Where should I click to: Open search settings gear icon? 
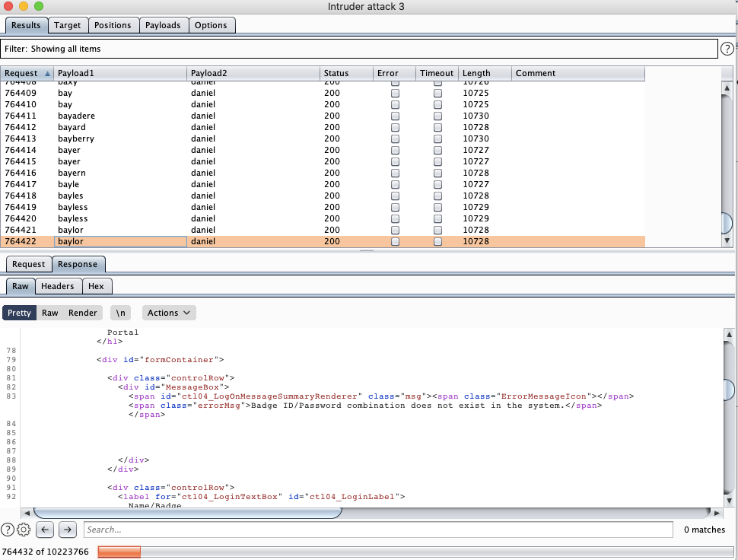(24, 530)
